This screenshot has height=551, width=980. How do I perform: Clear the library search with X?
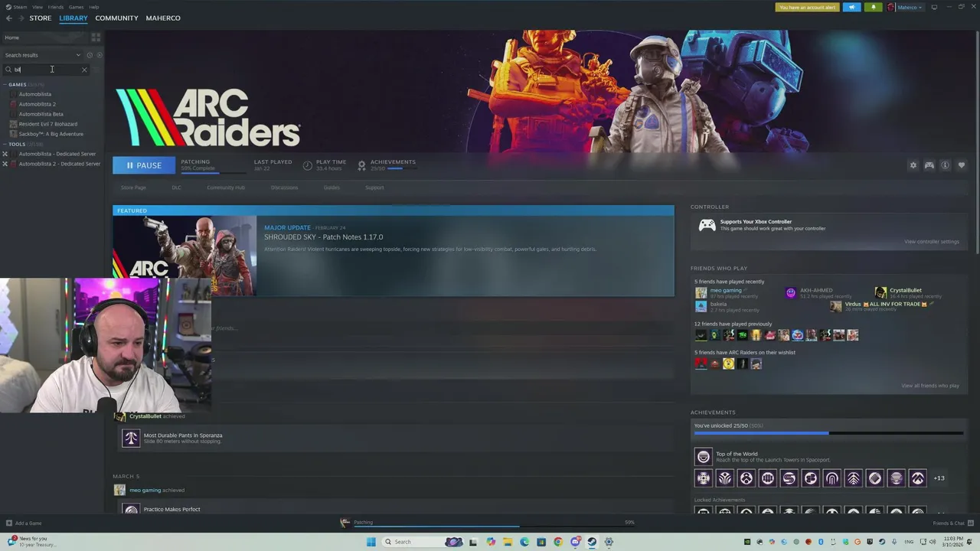coord(84,70)
